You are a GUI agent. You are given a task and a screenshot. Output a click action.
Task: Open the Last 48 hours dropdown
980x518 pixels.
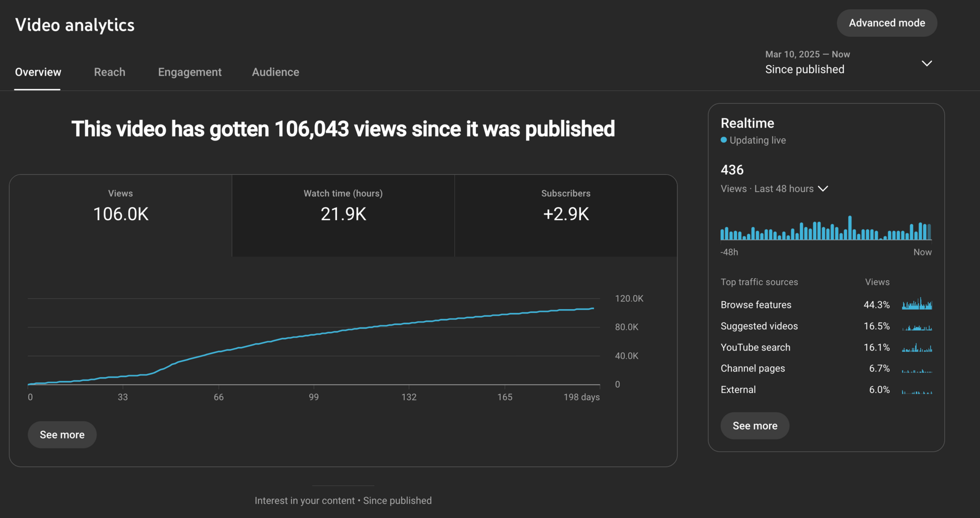pos(774,189)
